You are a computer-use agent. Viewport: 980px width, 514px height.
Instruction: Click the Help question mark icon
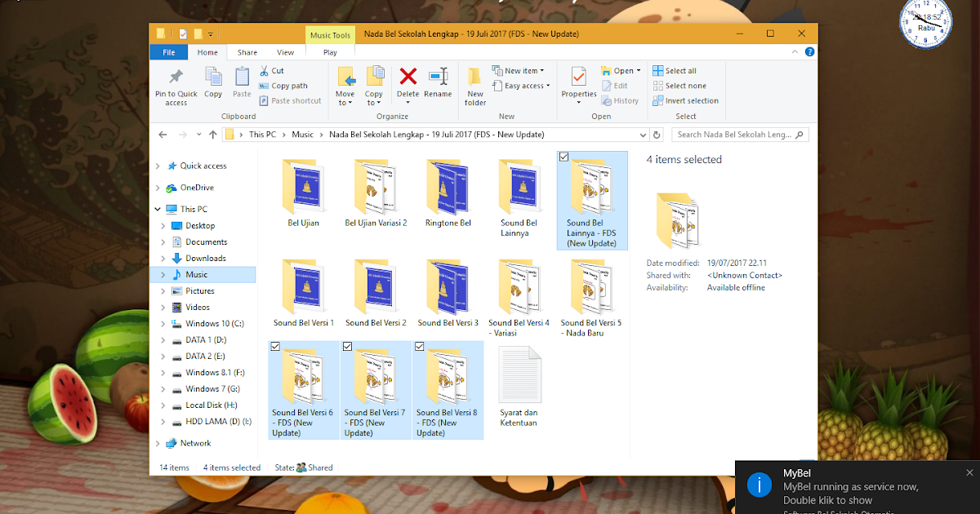click(808, 51)
